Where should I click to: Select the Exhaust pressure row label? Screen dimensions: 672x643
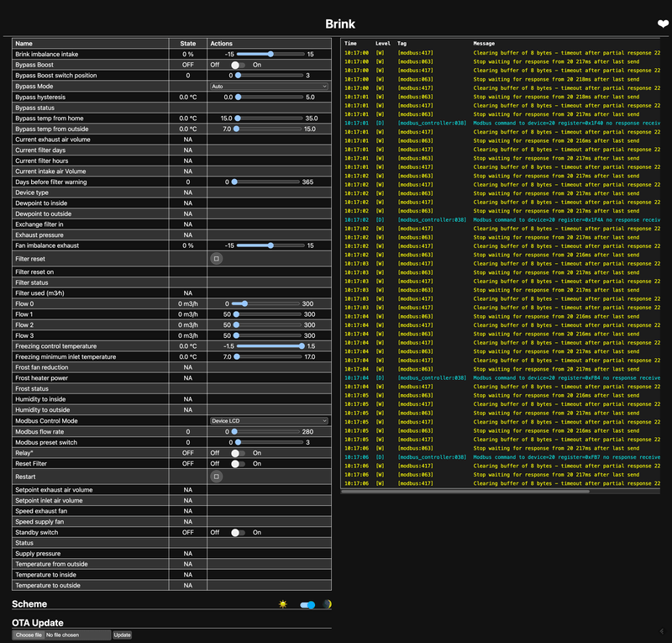click(x=39, y=235)
